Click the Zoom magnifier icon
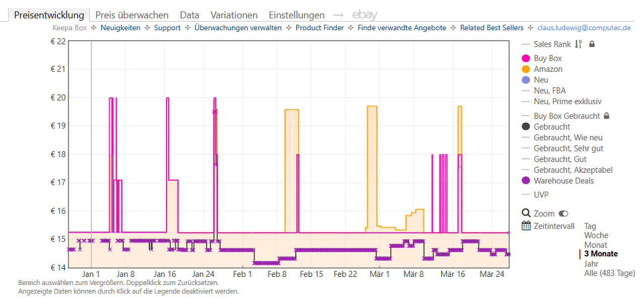This screenshot has height=298, width=644. pyautogui.click(x=526, y=214)
